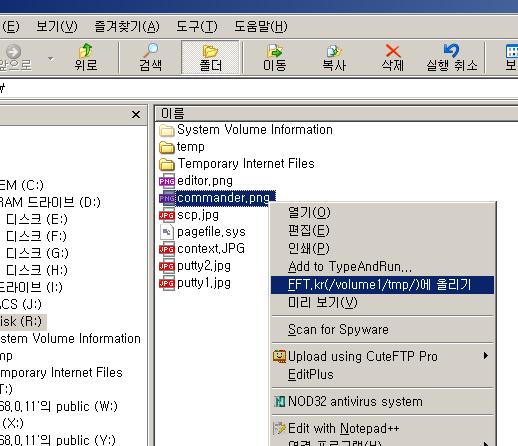Select 디스크 (G:) in folder tree
This screenshot has width=518, height=446.
[37, 253]
